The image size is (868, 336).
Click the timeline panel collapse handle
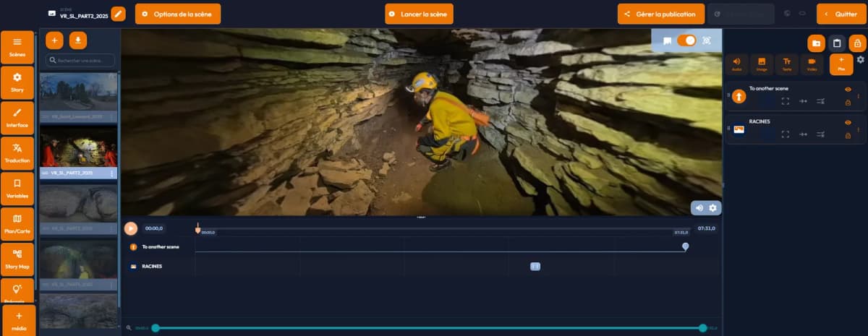pyautogui.click(x=421, y=217)
